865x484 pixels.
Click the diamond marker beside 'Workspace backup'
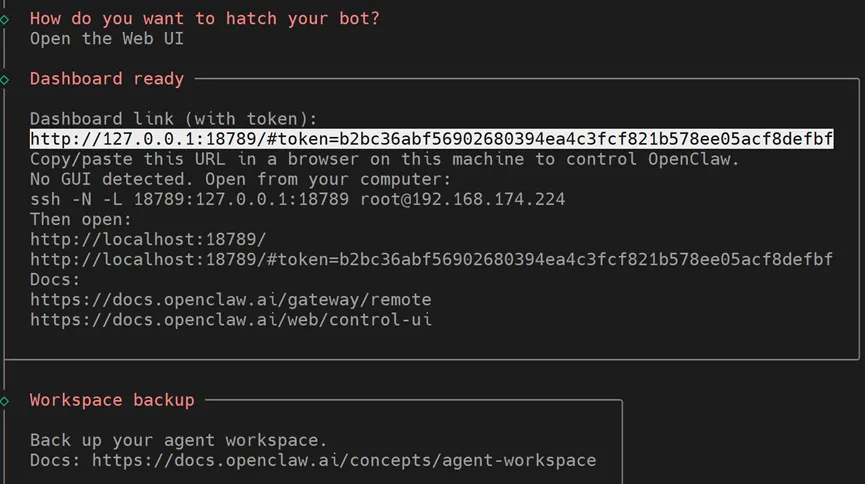(4, 401)
